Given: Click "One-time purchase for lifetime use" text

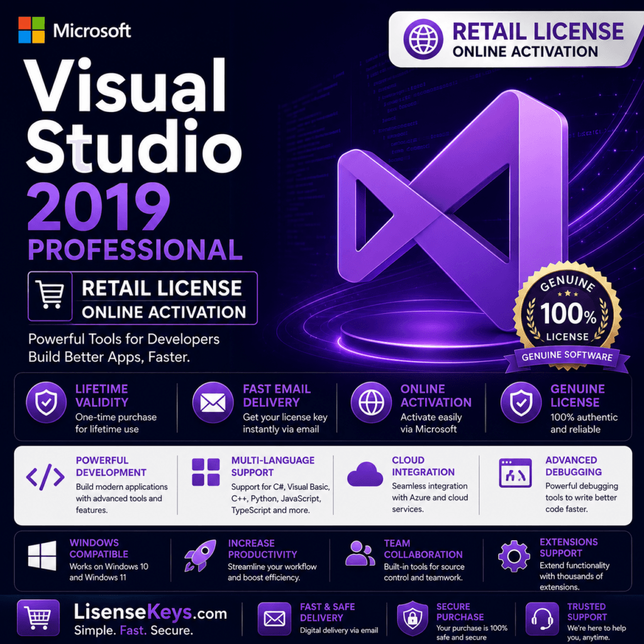Looking at the screenshot, I should [x=116, y=423].
